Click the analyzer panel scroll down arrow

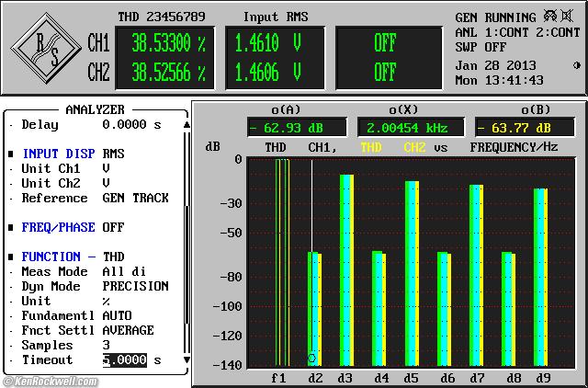click(187, 359)
